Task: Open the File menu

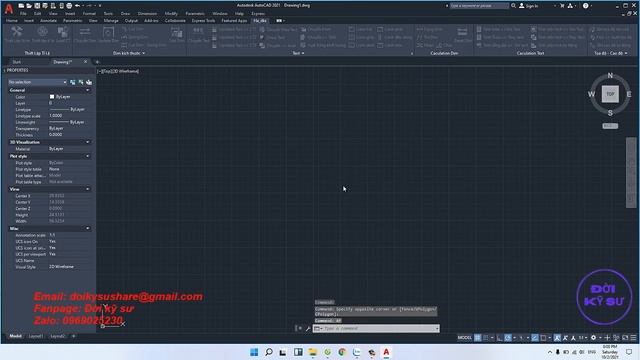Action: click(23, 13)
